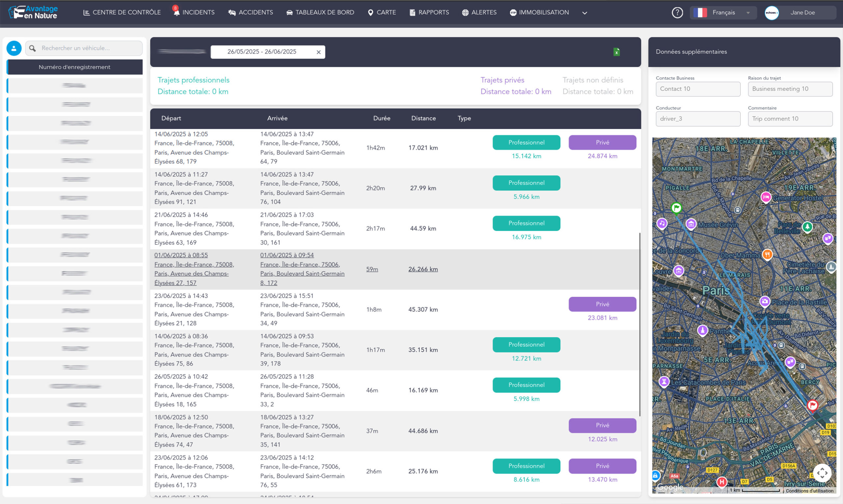Go to Tableaux de bord
843x504 pixels.
(320, 12)
